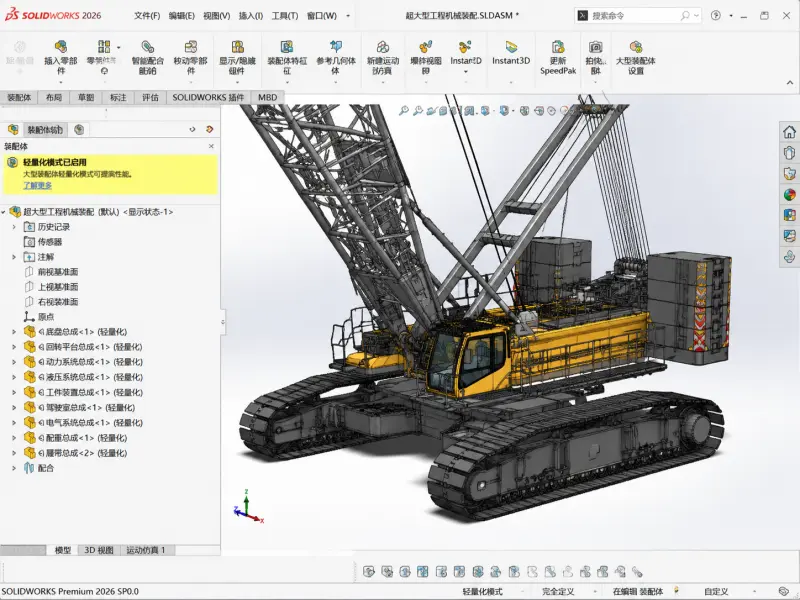This screenshot has height=600, width=800.
Task: Click the 更新 SpeedPak icon
Action: click(x=558, y=47)
